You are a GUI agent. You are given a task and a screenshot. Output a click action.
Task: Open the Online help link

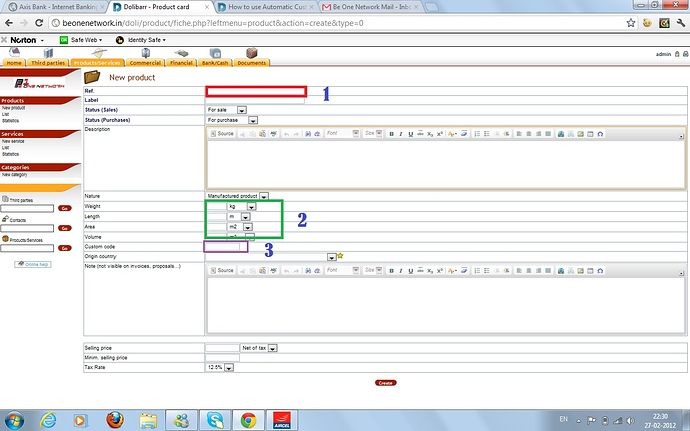[x=37, y=264]
